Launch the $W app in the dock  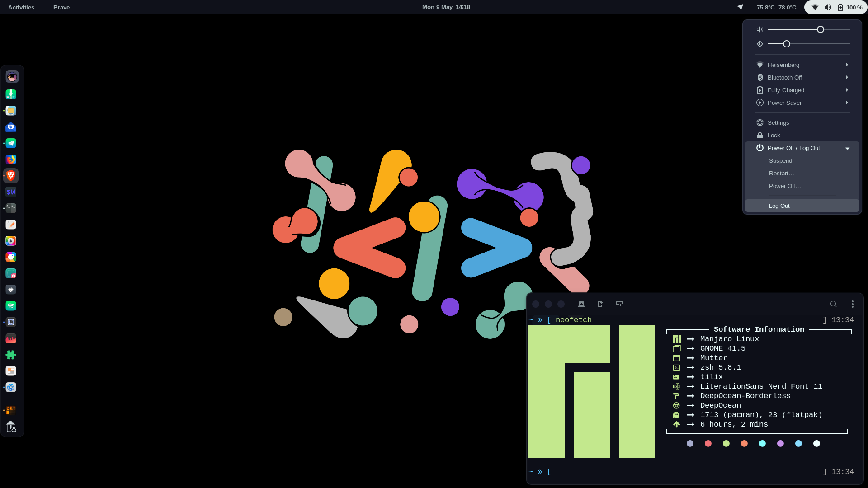tap(11, 192)
